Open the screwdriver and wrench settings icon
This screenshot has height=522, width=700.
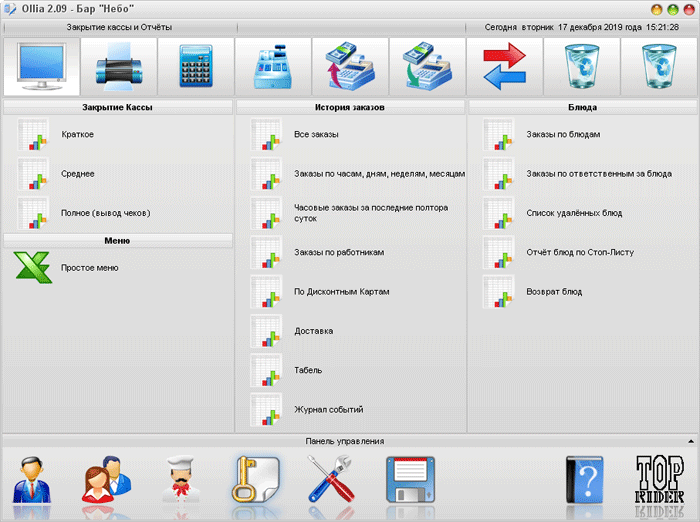click(331, 480)
